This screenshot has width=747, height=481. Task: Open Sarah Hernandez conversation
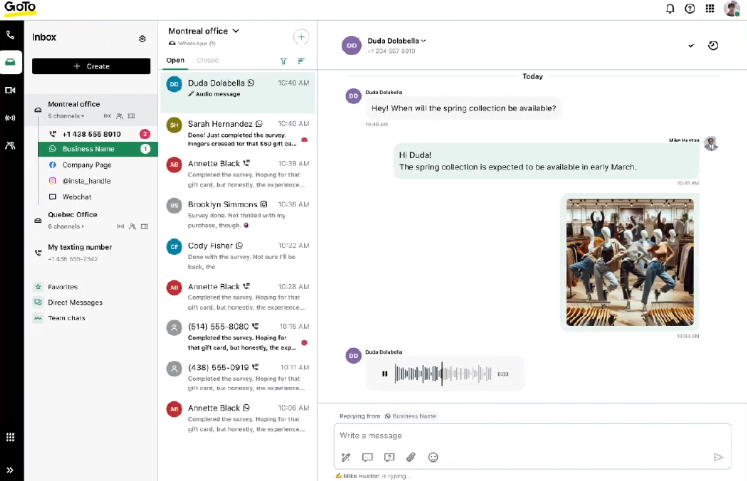click(238, 133)
